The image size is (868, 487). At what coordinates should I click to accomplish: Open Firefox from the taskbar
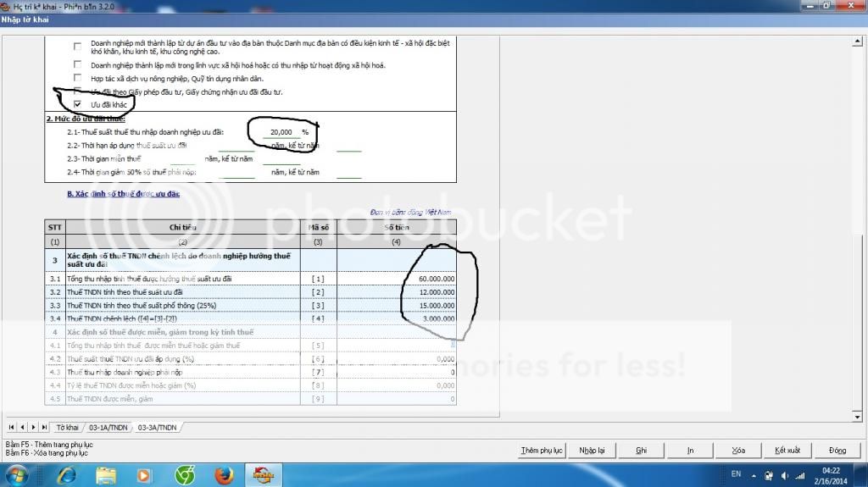[x=222, y=475]
